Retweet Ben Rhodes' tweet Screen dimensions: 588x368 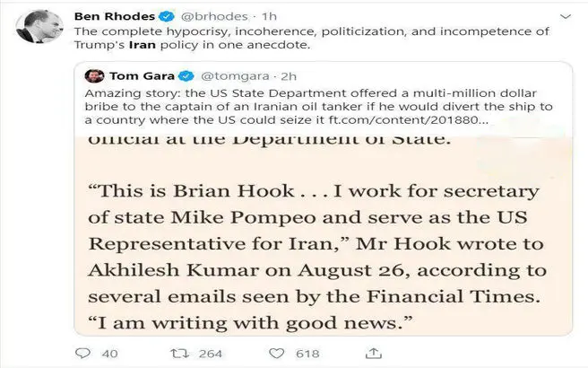tap(179, 354)
